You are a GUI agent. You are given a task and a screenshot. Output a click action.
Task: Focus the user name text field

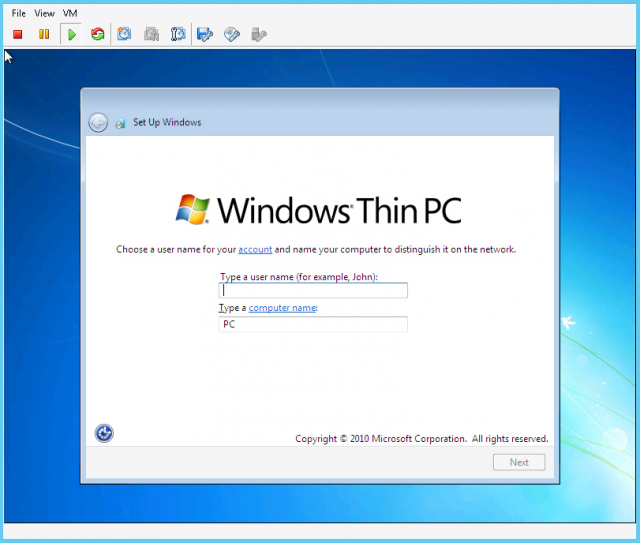click(x=313, y=291)
